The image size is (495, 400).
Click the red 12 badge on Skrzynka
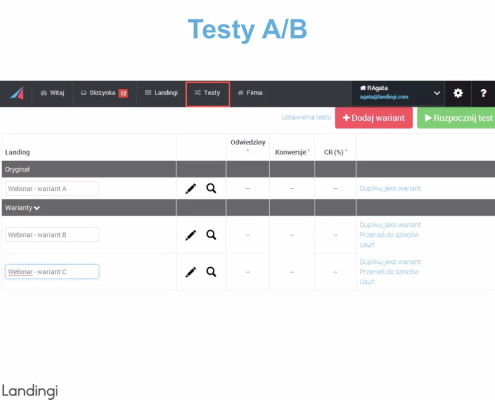[x=123, y=93]
